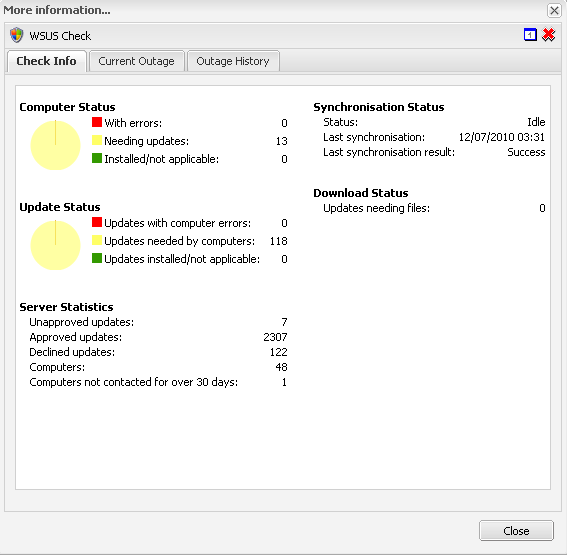Click red swatch beside Updates with computer errors
567x555 pixels.
(x=97, y=222)
